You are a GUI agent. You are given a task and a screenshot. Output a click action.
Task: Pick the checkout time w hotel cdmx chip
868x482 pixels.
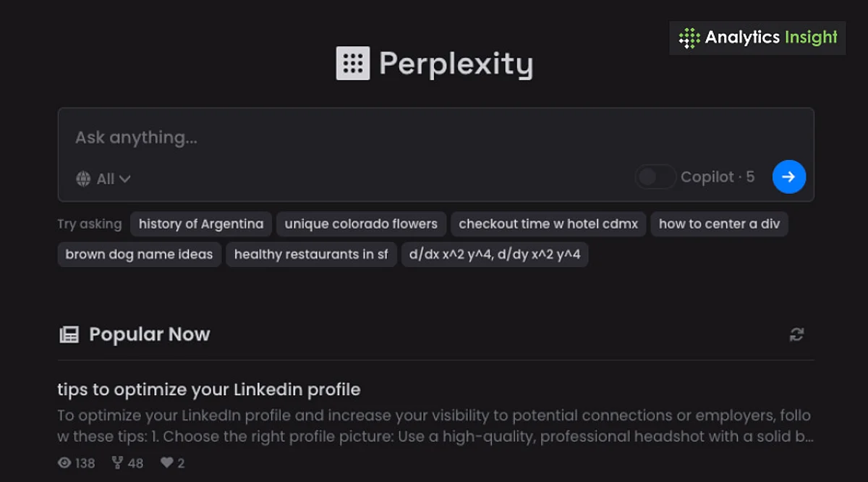548,224
